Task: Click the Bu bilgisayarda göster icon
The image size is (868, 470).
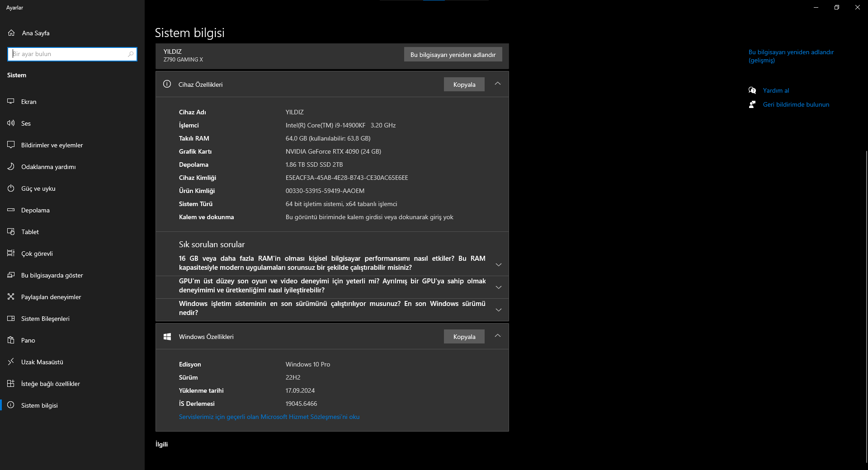Action: coord(11,275)
